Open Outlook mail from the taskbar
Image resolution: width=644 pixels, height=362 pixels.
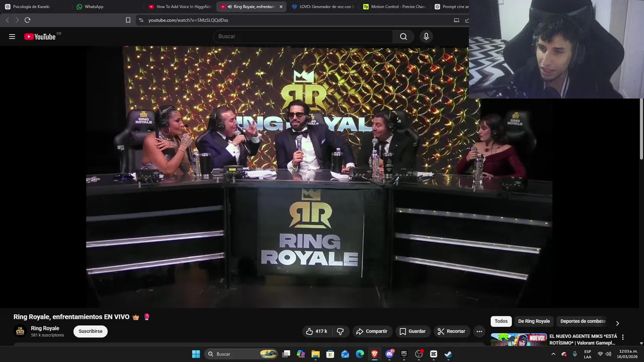click(x=345, y=354)
